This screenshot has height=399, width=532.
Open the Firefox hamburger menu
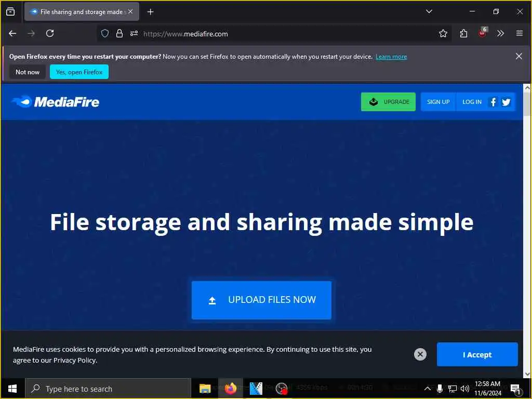[519, 33]
